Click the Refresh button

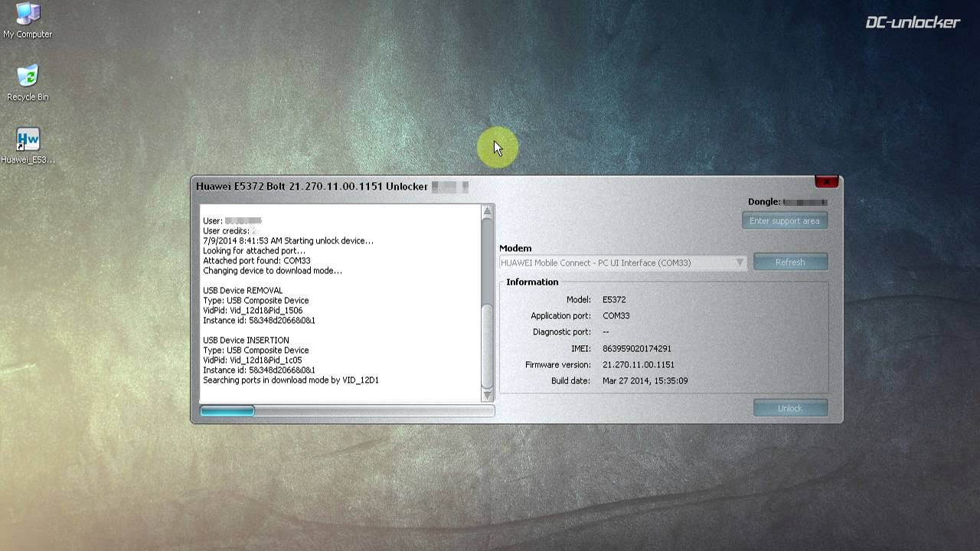coord(790,262)
